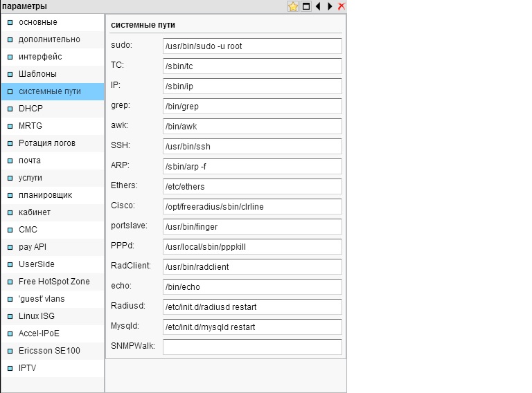Open the основные settings section
Screen dimensions: 532x393
37,22
